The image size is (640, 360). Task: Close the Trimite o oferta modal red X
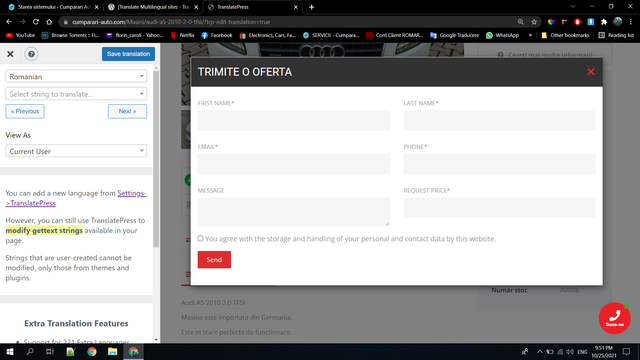pyautogui.click(x=591, y=72)
